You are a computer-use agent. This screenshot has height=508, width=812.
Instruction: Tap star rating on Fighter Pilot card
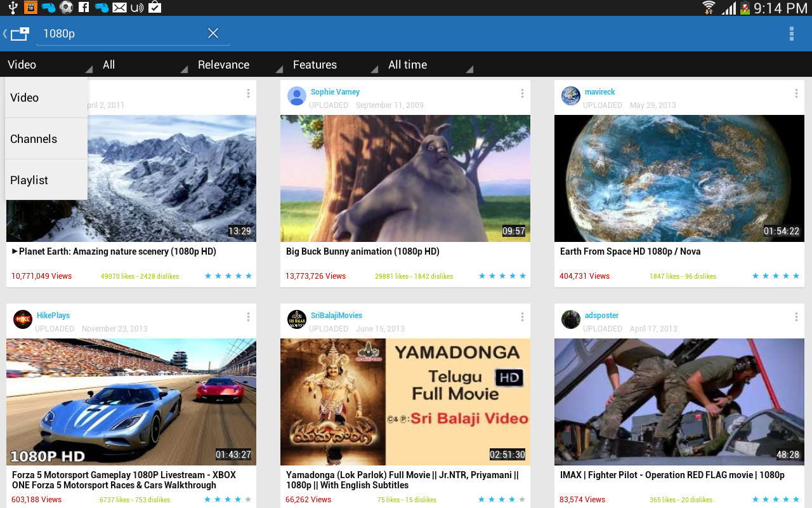pos(776,500)
